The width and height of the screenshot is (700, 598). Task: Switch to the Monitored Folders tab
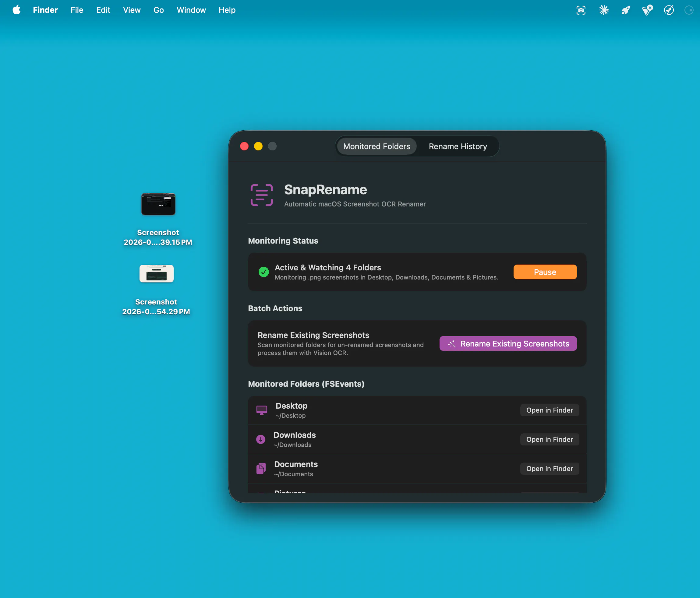377,146
